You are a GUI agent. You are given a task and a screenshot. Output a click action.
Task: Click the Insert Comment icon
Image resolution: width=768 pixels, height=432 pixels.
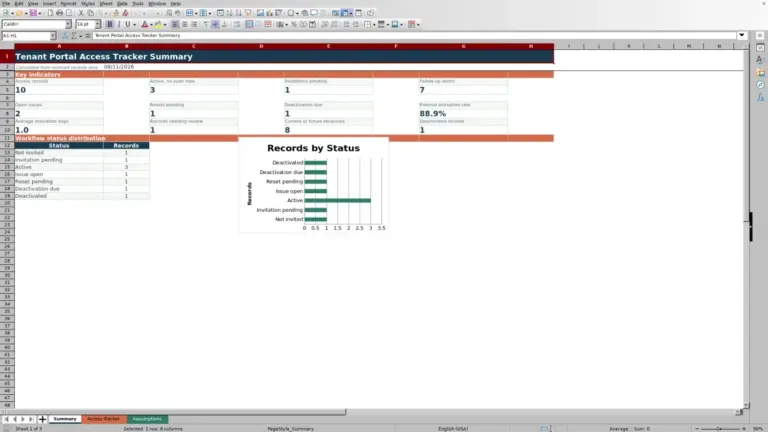click(x=314, y=13)
